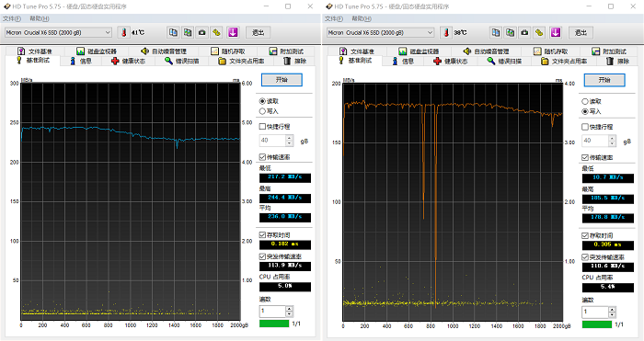Open options tools icon in left window
The image size is (644, 341).
[x=216, y=32]
